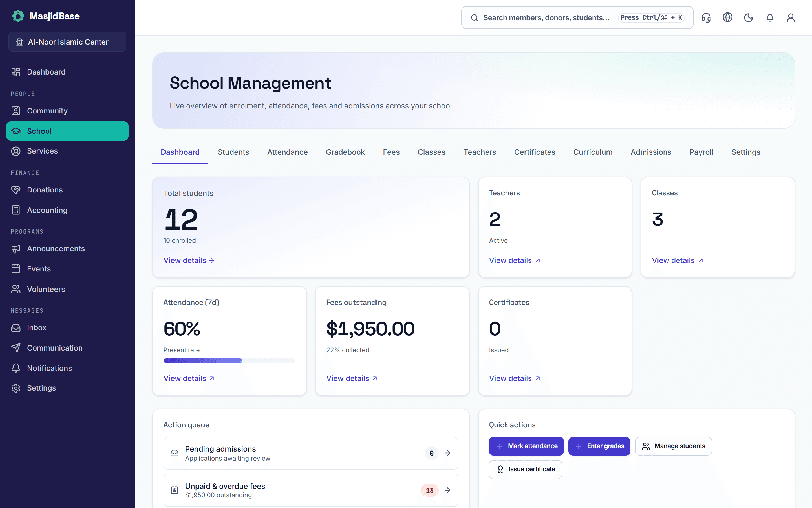Open Pending admissions row arrow

[x=447, y=453]
